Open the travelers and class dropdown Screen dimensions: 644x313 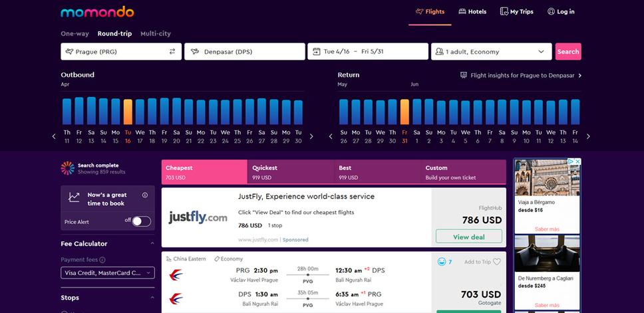[x=491, y=51]
